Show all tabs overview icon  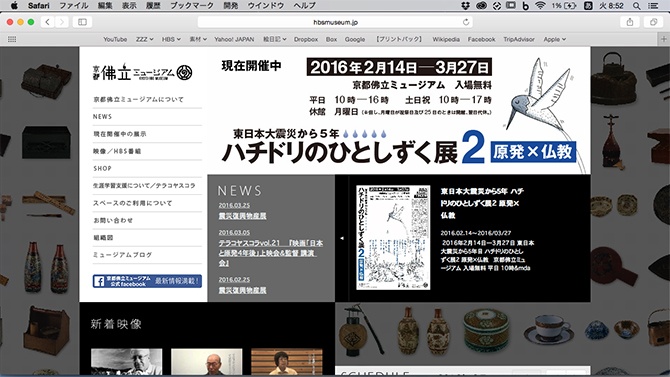tap(653, 22)
